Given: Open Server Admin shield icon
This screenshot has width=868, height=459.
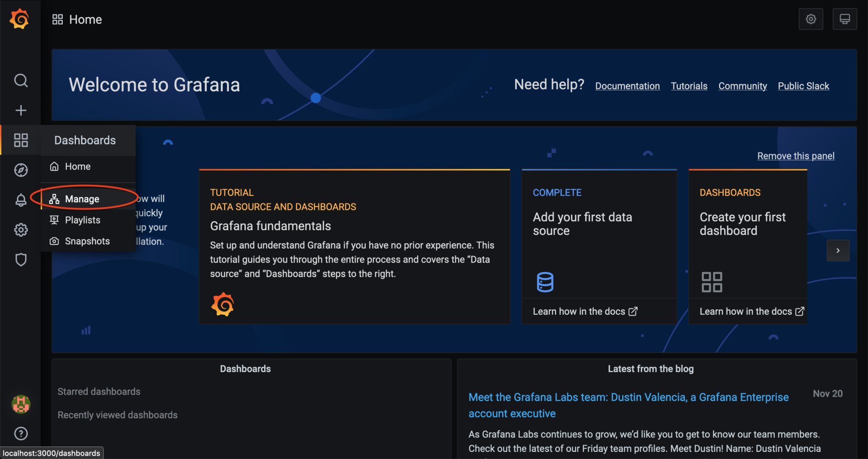Looking at the screenshot, I should tap(21, 260).
